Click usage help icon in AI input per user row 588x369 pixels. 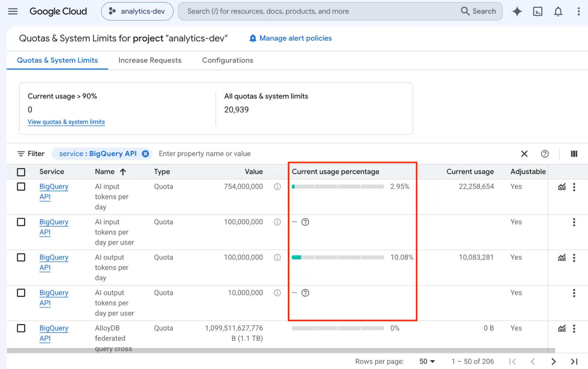(305, 222)
